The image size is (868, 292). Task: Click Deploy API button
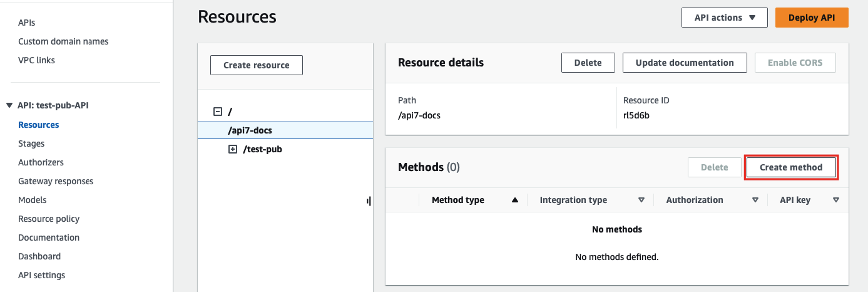click(x=812, y=18)
